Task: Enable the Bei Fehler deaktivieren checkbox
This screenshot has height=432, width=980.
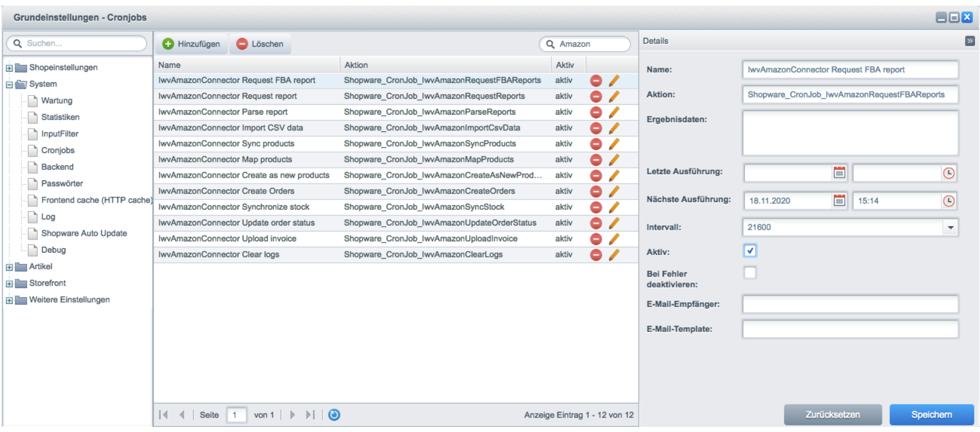Action: pos(750,273)
